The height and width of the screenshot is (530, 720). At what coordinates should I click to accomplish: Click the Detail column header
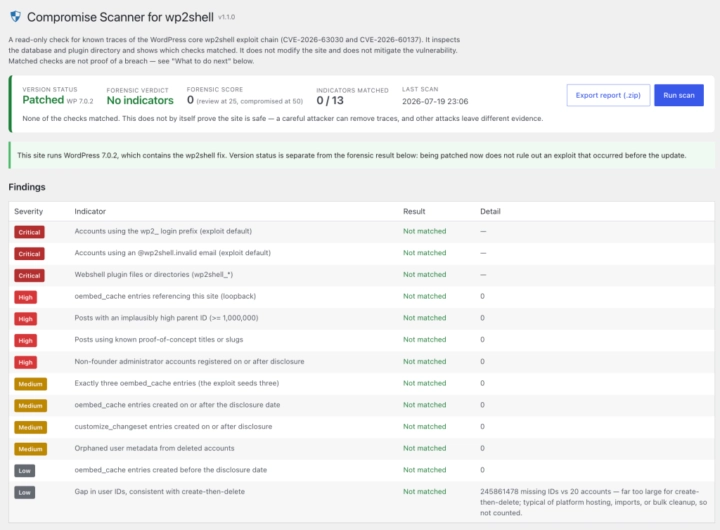490,211
